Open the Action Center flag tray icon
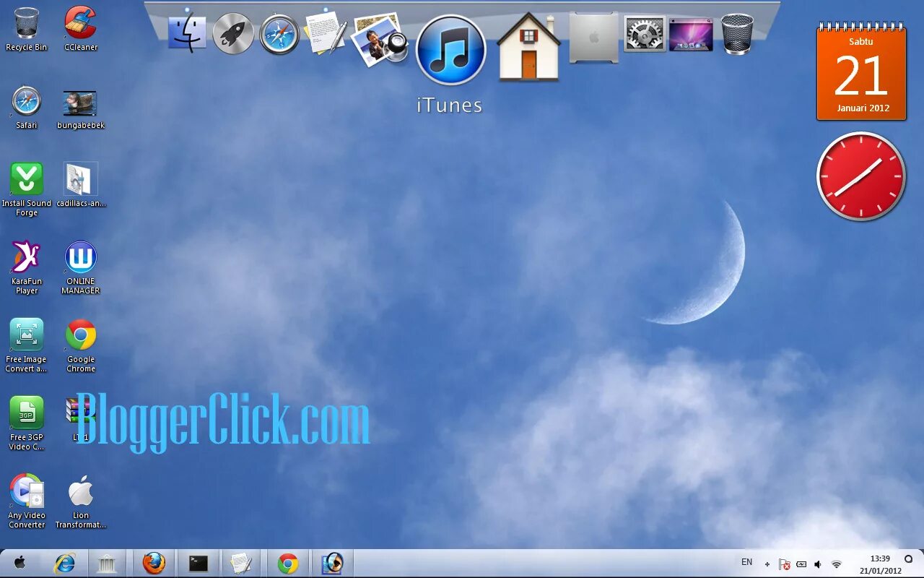Image resolution: width=924 pixels, height=578 pixels. pyautogui.click(x=784, y=564)
